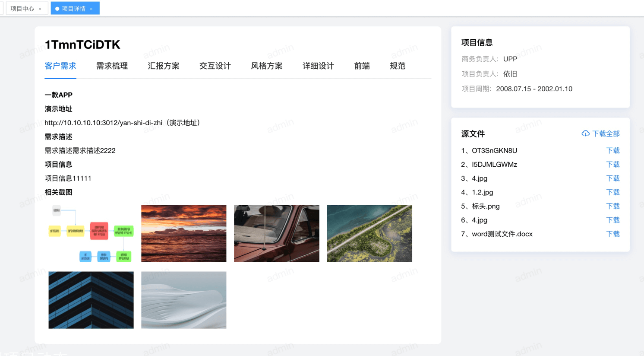Download the sixth file 4.jpg

pos(613,220)
